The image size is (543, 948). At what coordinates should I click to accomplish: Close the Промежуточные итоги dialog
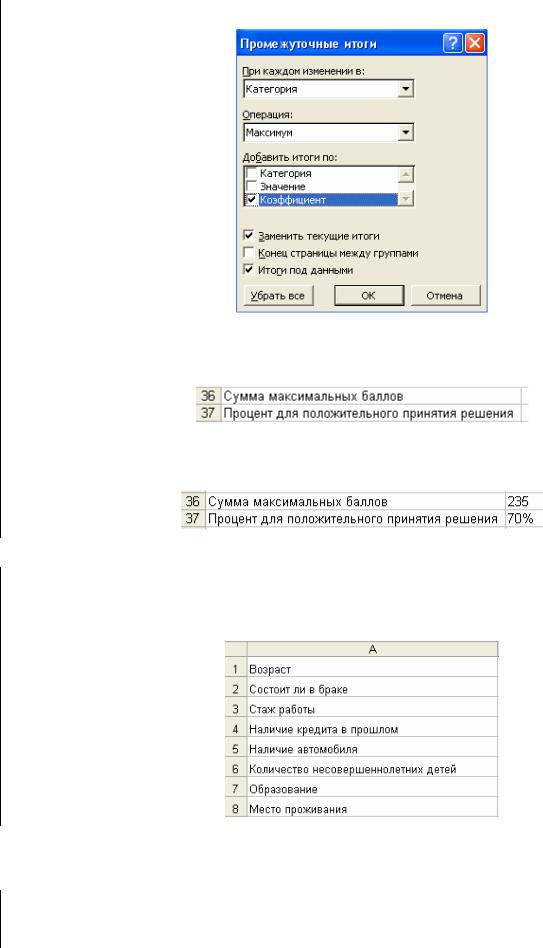pos(475,44)
